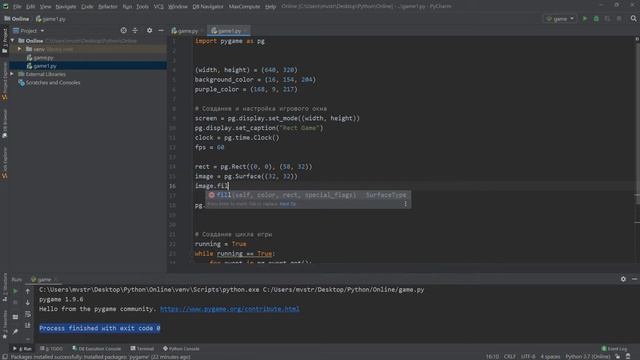Click the Online breadcrumb in navigation bar
Viewport: 640px width, 360px height.
pos(17,19)
